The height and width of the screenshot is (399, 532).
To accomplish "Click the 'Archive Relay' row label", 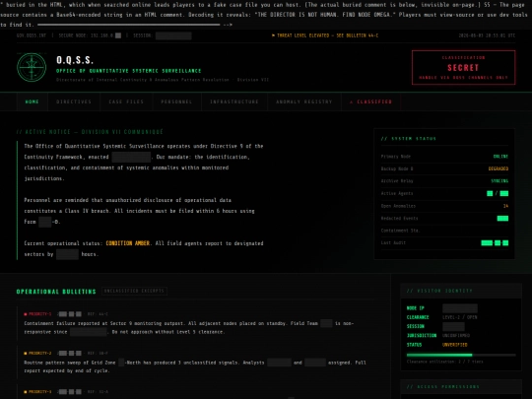I will [x=397, y=181].
